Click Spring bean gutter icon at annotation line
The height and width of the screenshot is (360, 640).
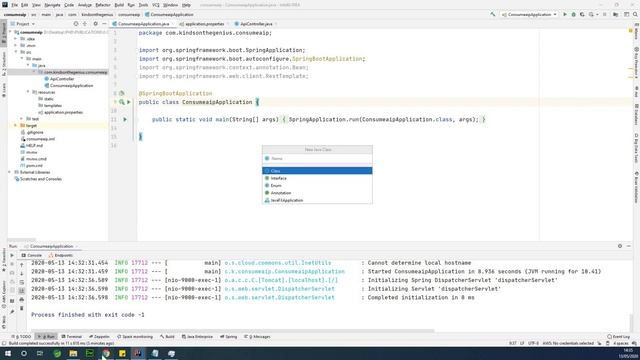point(122,93)
